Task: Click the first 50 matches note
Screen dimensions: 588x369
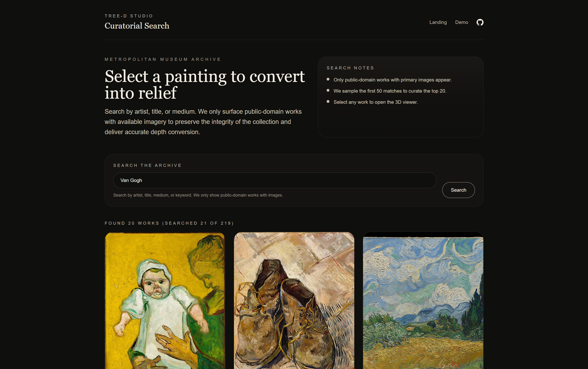Action: pos(390,91)
